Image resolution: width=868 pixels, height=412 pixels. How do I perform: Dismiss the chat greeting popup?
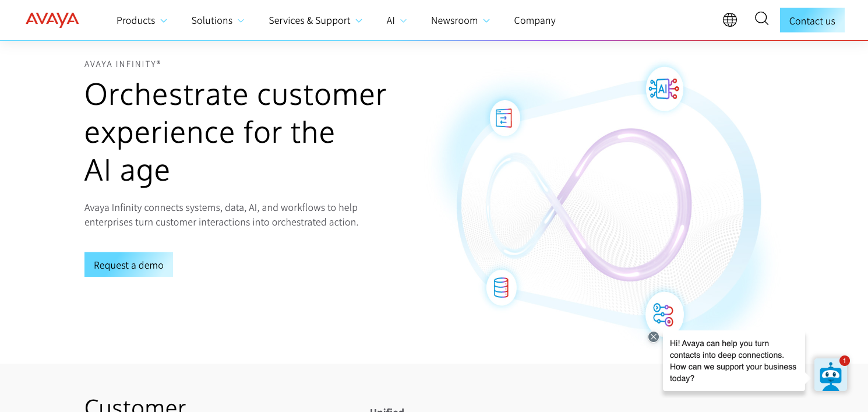(654, 337)
